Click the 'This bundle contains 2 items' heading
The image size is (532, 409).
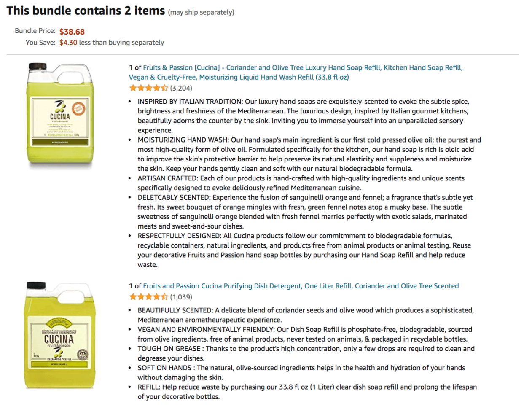tap(86, 11)
